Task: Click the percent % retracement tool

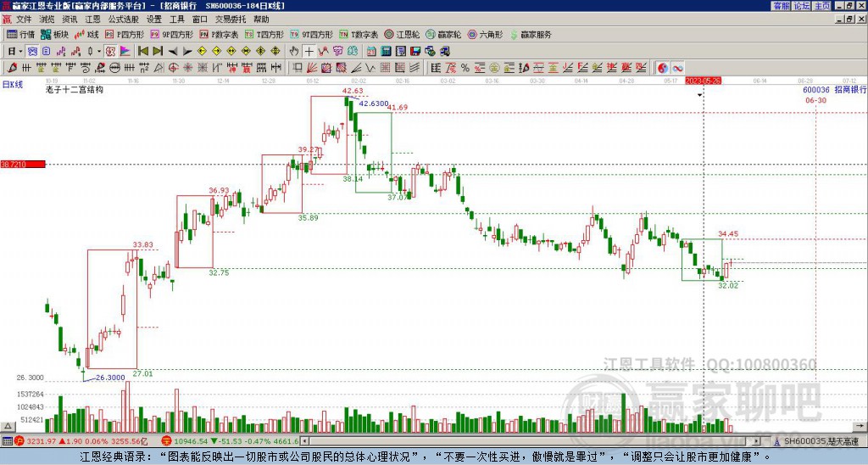Action: (x=465, y=68)
